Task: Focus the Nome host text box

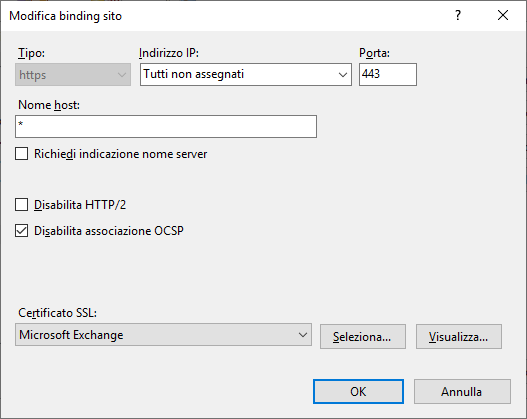Action: point(166,126)
